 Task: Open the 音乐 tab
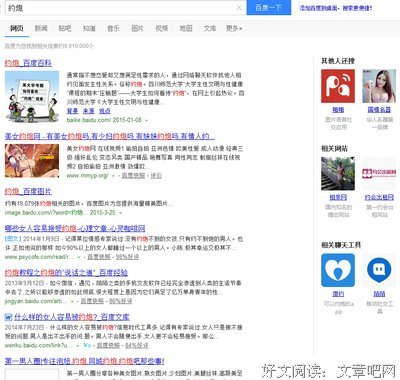tap(113, 28)
